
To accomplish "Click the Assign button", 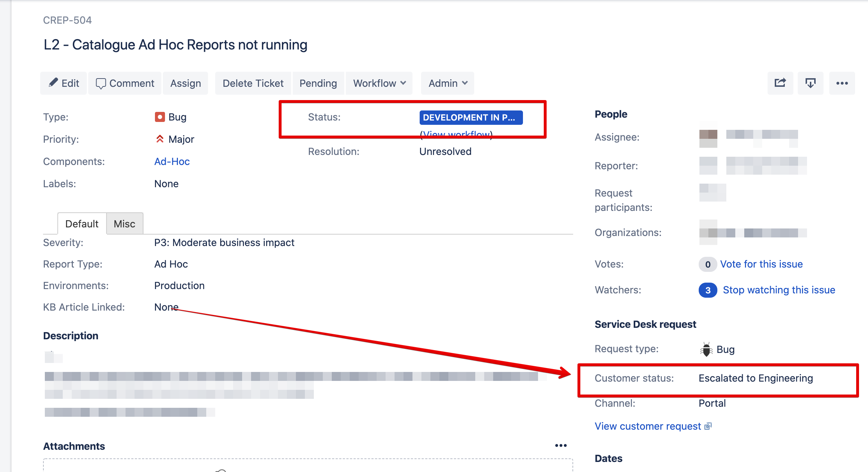I will (x=185, y=83).
